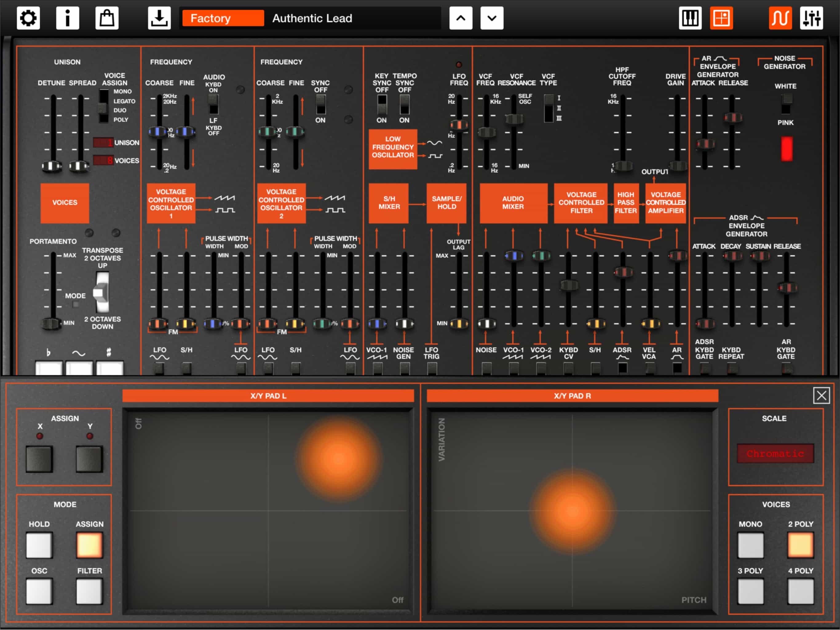Image resolution: width=840 pixels, height=630 pixels.
Task: Click the download preset icon
Action: (159, 18)
